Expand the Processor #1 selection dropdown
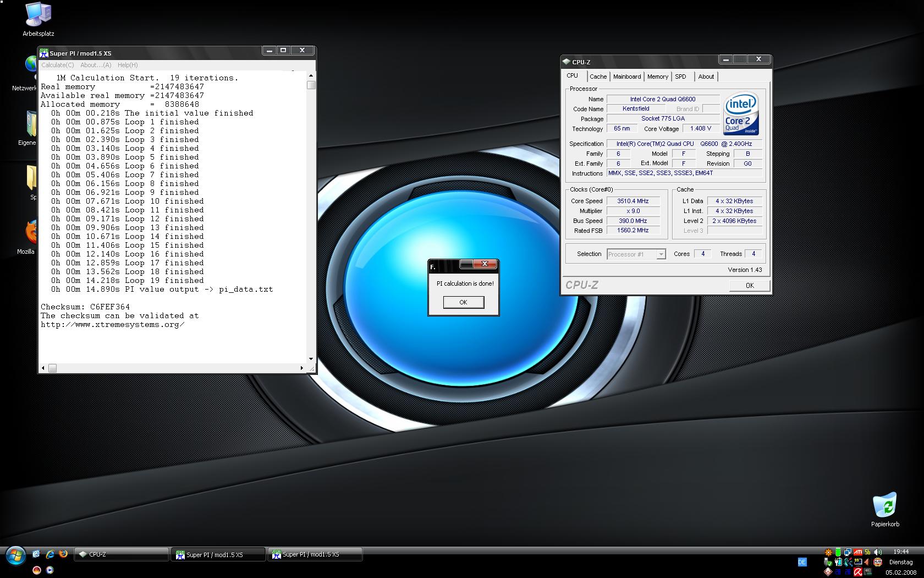 point(661,254)
